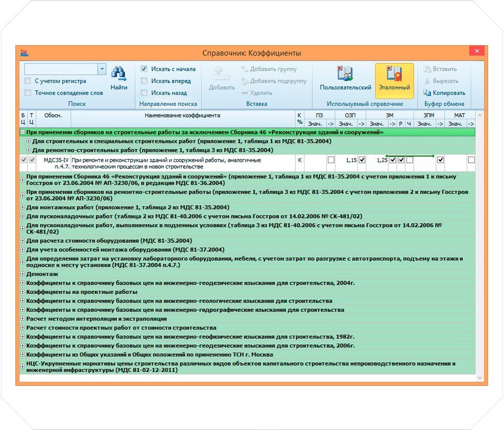The image size is (504, 430).
Task: Click the Наименование коэффициента column header
Action: click(x=182, y=119)
